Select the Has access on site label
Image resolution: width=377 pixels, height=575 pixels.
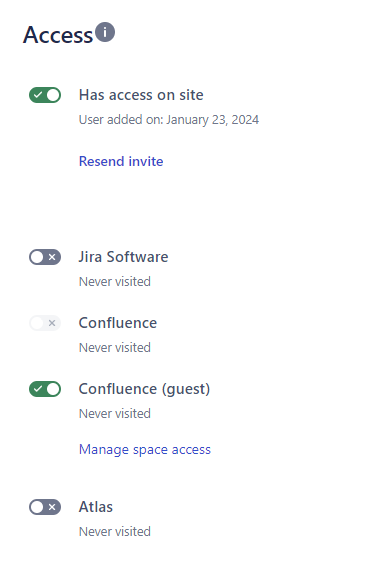point(141,95)
